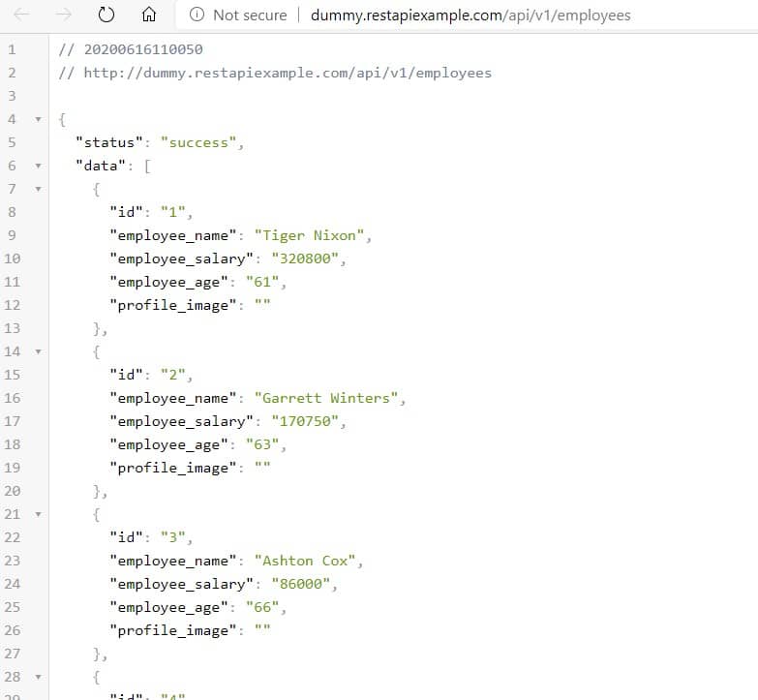The height and width of the screenshot is (700, 758).
Task: Select the salary value "86000"
Action: 301,584
